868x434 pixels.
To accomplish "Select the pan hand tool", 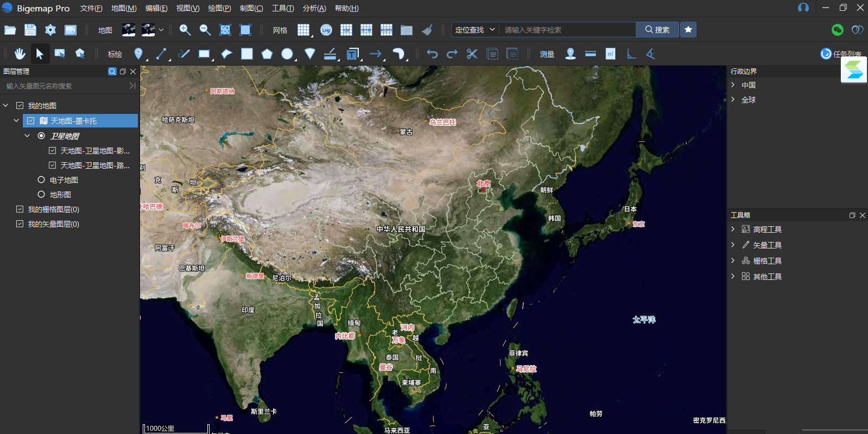I will click(20, 54).
